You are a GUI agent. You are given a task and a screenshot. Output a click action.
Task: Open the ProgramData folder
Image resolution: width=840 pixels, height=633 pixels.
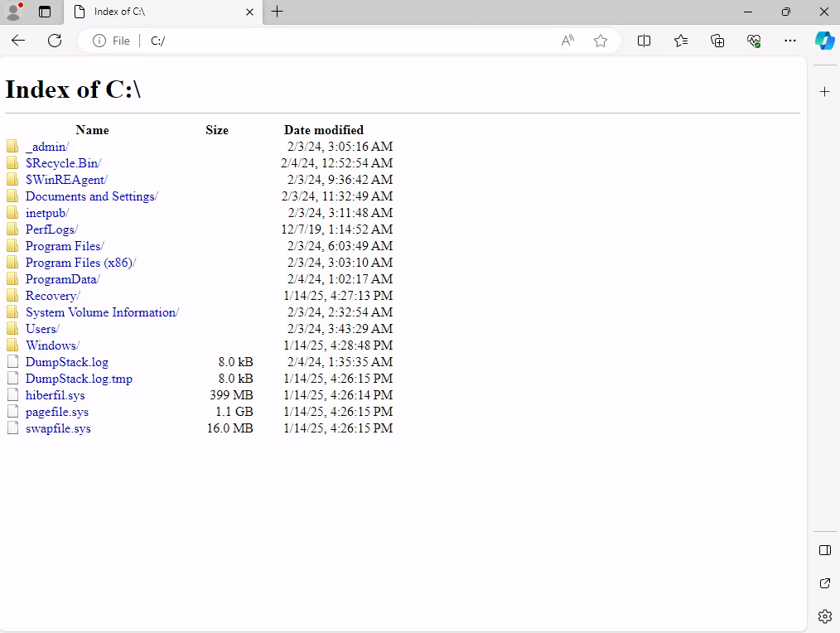pyautogui.click(x=63, y=280)
